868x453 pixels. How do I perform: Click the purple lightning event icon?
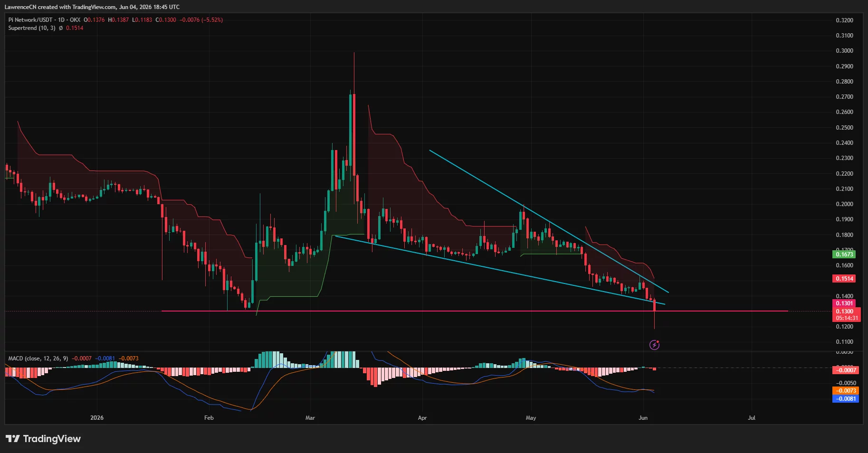click(x=654, y=345)
